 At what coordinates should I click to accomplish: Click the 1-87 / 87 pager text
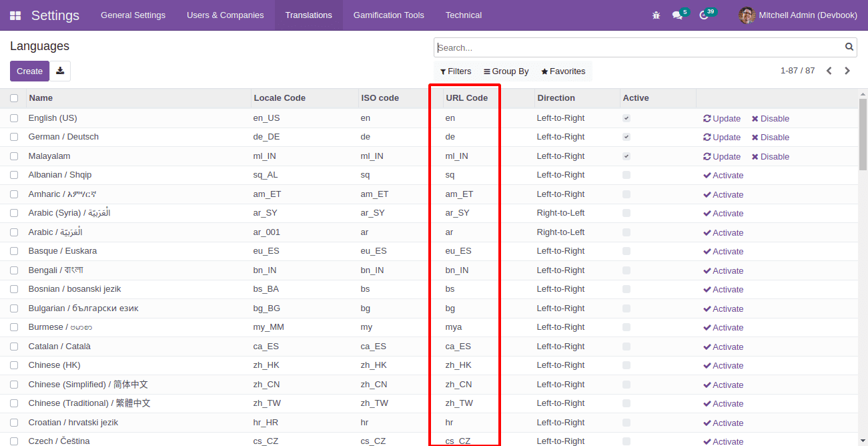click(797, 71)
